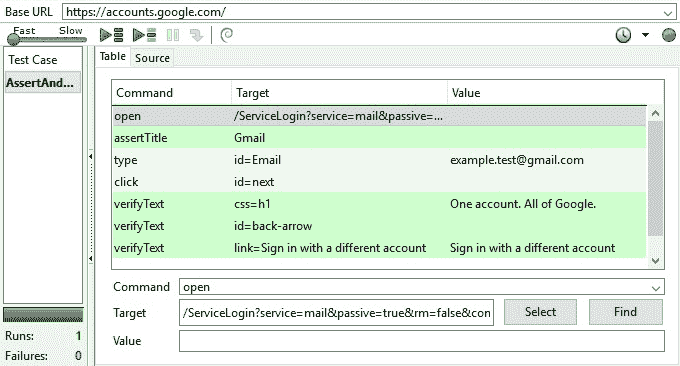Step through the next command
This screenshot has width=680, height=366.
pyautogui.click(x=196, y=35)
